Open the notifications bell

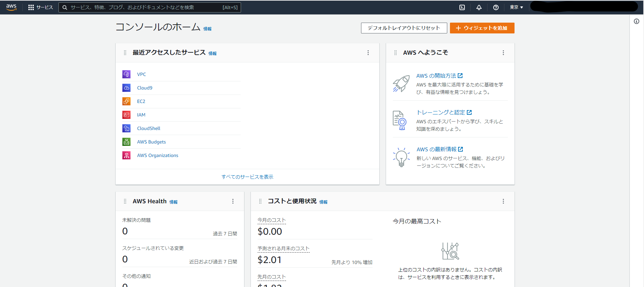[479, 7]
